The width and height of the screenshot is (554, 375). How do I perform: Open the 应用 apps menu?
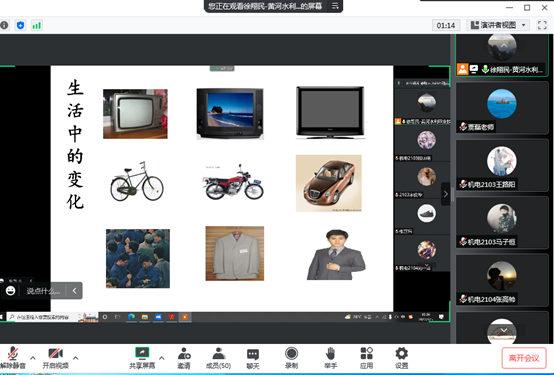point(366,358)
